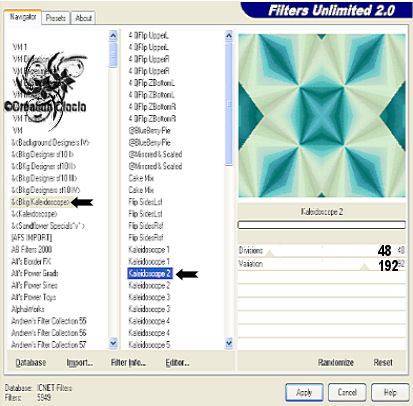Click the down arrow of filter list scrollbar
The height and width of the screenshot is (406, 413).
pos(229,343)
